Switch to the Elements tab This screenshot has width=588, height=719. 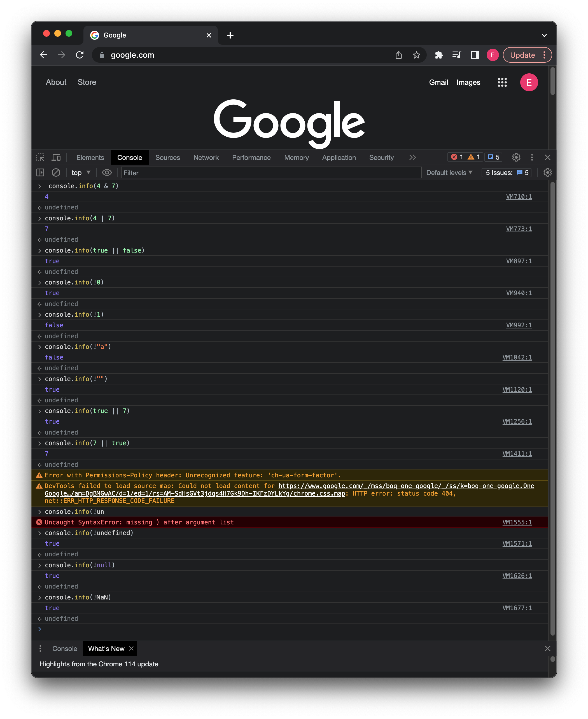coord(90,157)
